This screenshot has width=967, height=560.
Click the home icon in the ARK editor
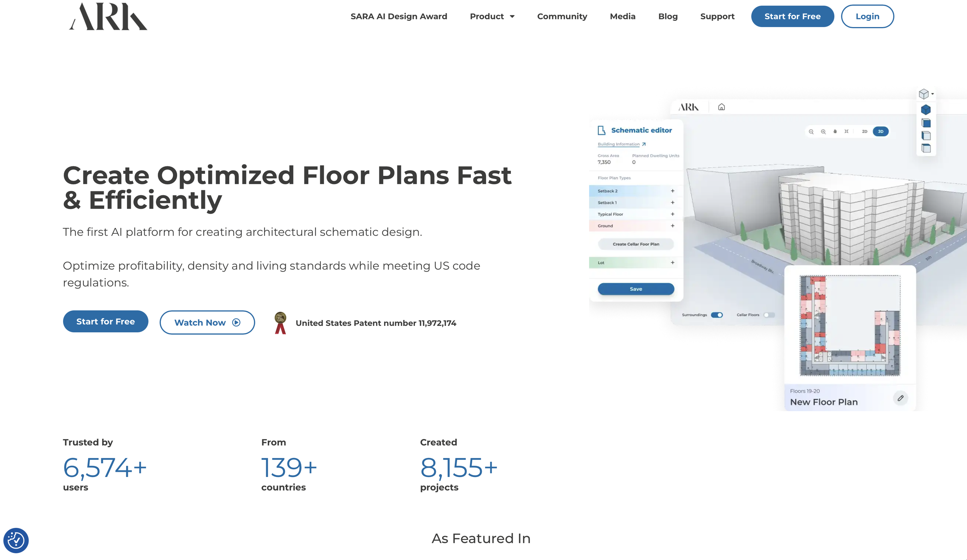[x=721, y=107]
